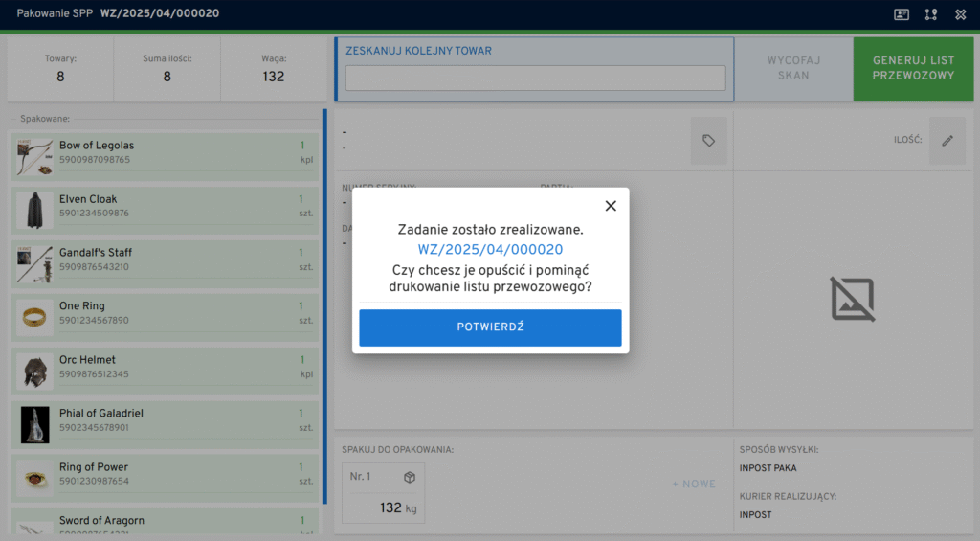
Task: Open the WZ/2025/04/000020 document link
Action: click(490, 250)
